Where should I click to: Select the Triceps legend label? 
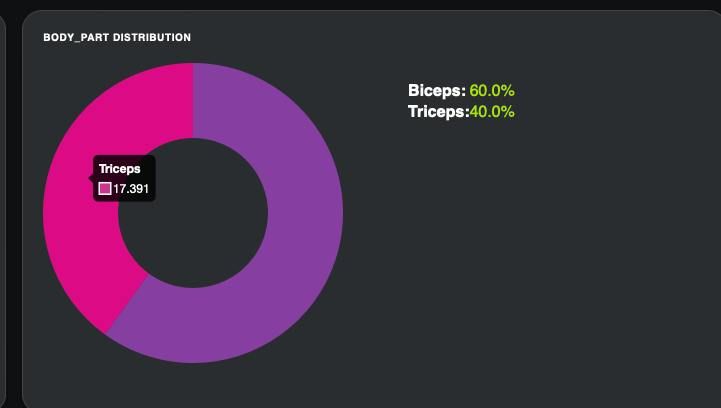438,111
